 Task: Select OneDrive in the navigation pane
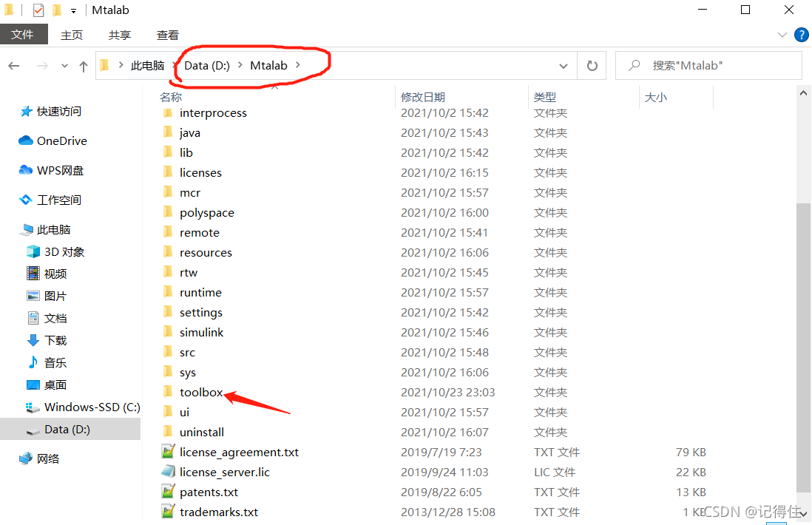click(61, 140)
